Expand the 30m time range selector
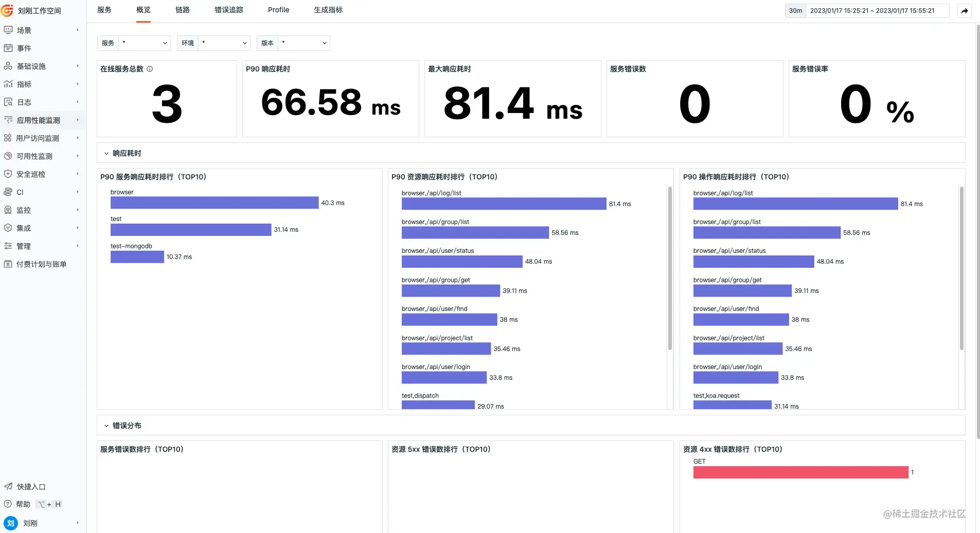The height and width of the screenshot is (533, 980). coord(795,11)
